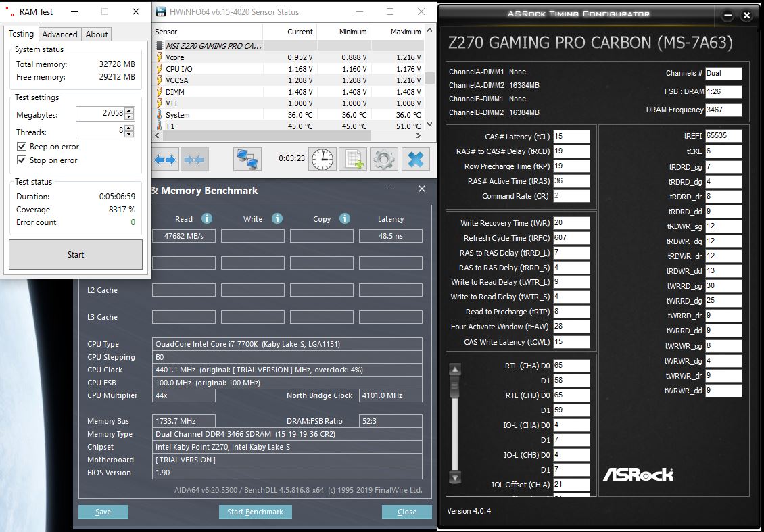This screenshot has height=532, width=764.
Task: Open HWiNFO sensor settings gear icon
Action: [x=384, y=160]
